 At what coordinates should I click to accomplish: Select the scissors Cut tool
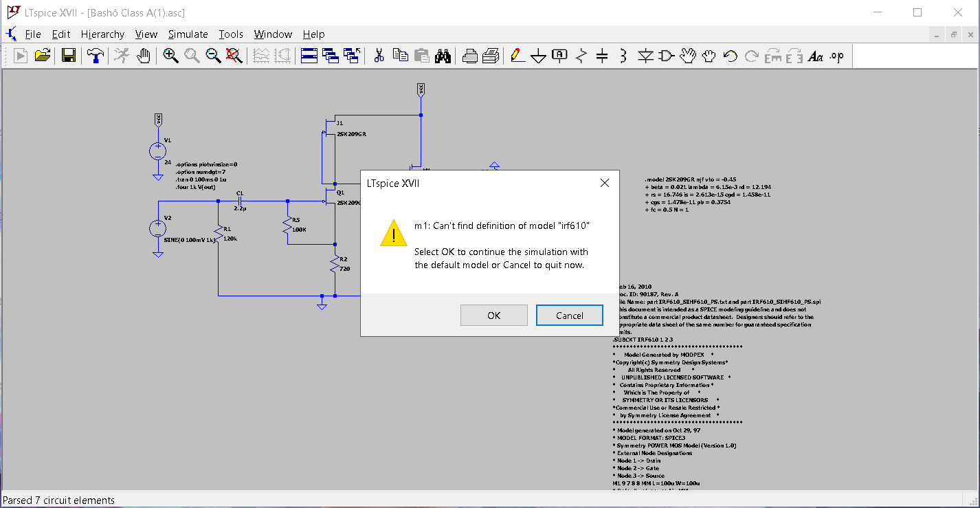[379, 56]
